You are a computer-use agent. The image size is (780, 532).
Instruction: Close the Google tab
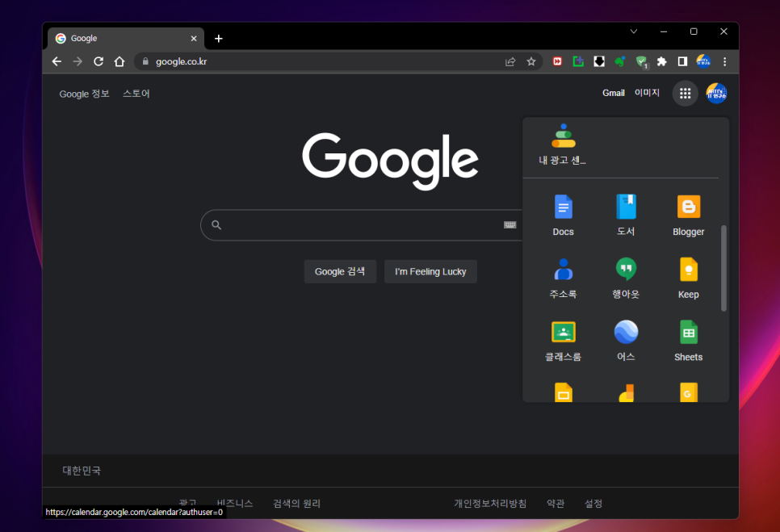click(x=194, y=38)
